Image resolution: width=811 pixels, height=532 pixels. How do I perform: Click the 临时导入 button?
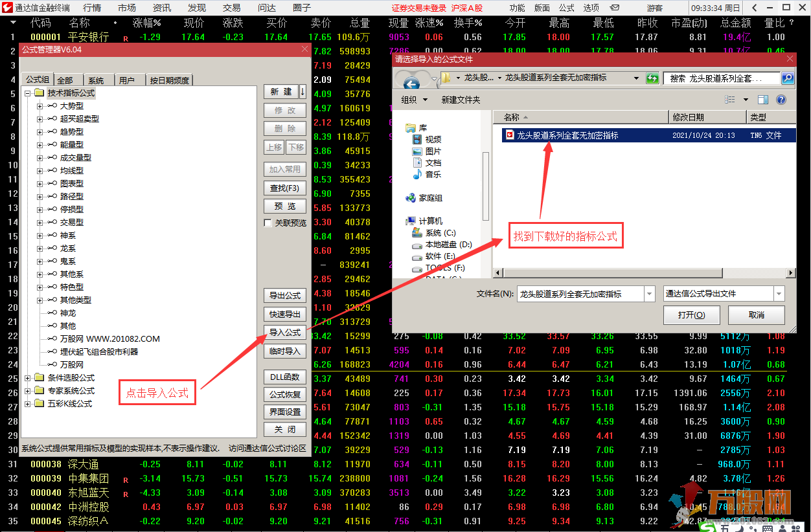(x=285, y=351)
